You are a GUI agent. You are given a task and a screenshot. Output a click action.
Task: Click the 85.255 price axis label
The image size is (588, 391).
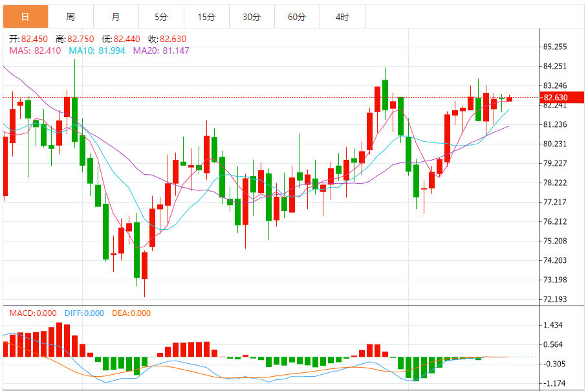[555, 47]
